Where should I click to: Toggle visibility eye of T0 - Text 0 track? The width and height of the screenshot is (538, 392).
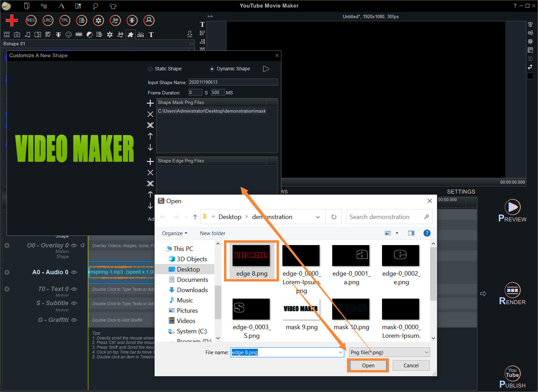74,289
